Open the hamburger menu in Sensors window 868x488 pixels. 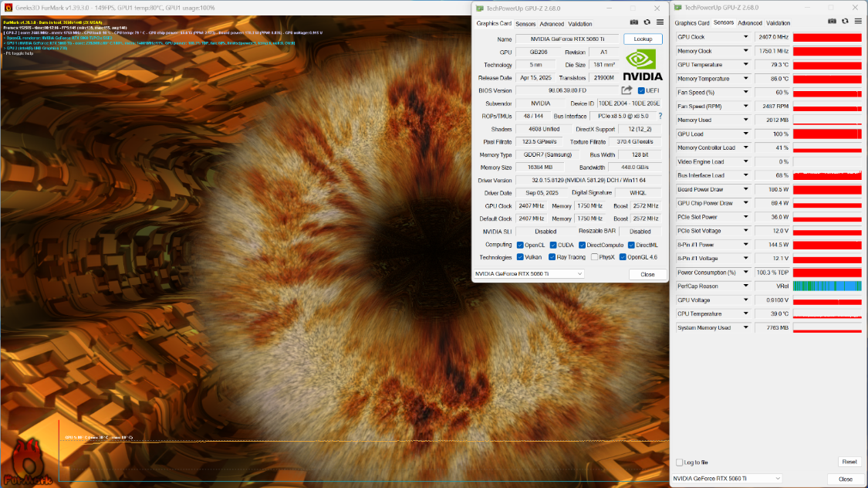point(858,21)
